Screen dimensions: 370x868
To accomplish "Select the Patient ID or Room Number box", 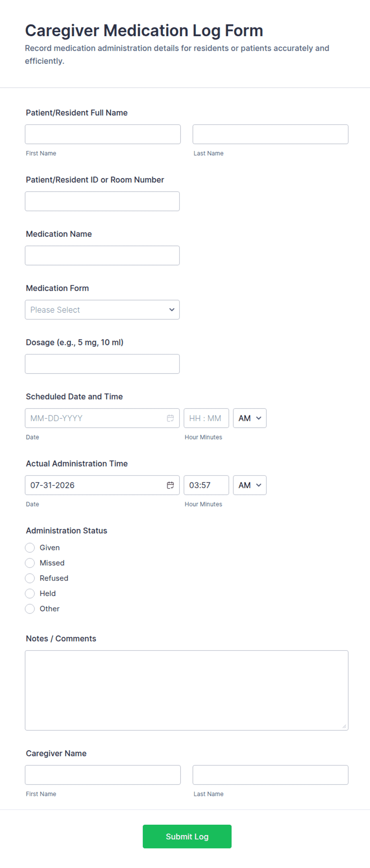I will [x=102, y=201].
